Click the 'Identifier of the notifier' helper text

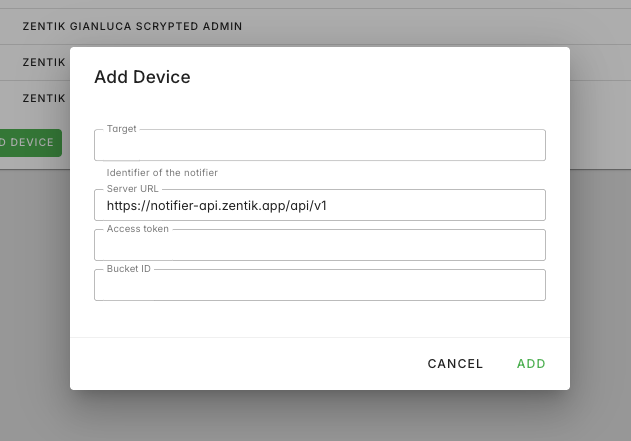click(x=162, y=173)
